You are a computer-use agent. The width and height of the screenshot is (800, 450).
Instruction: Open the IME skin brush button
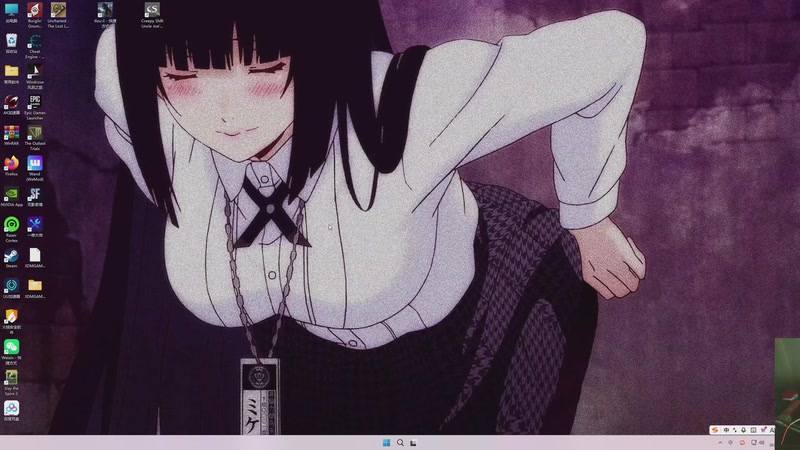(x=763, y=430)
